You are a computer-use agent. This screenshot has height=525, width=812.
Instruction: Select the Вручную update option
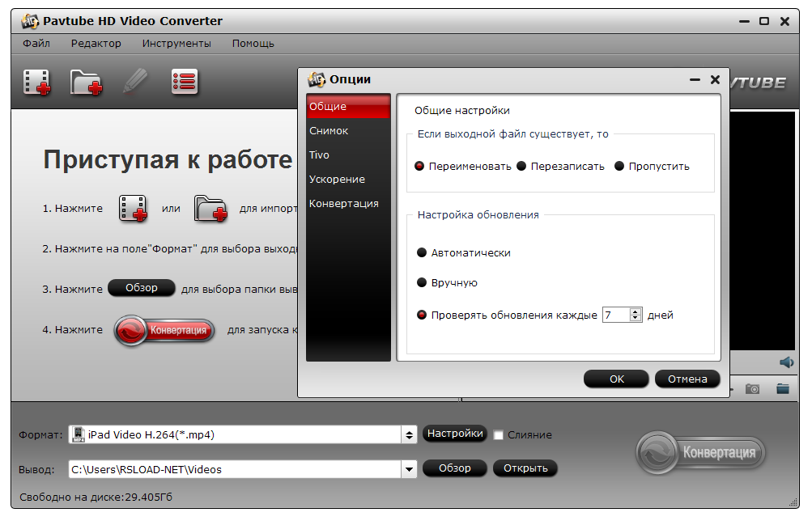[422, 282]
